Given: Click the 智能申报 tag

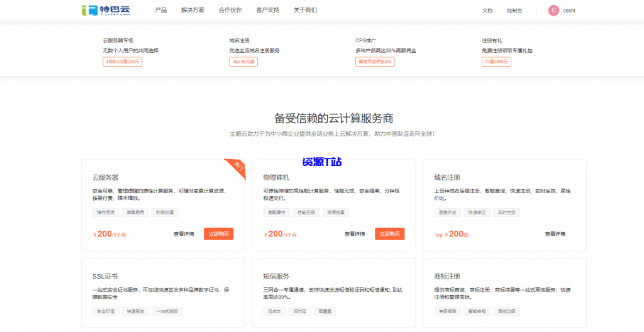Looking at the screenshot, I should (x=477, y=311).
